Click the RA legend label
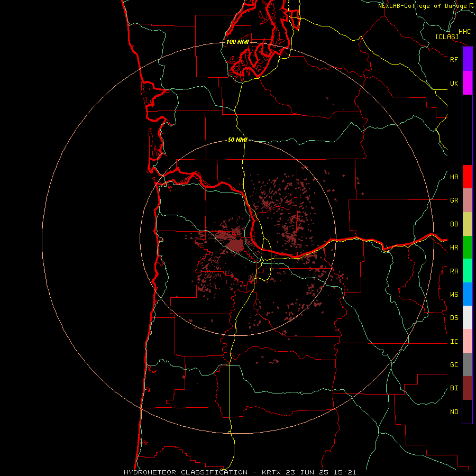The height and width of the screenshot is (476, 476). tap(454, 271)
